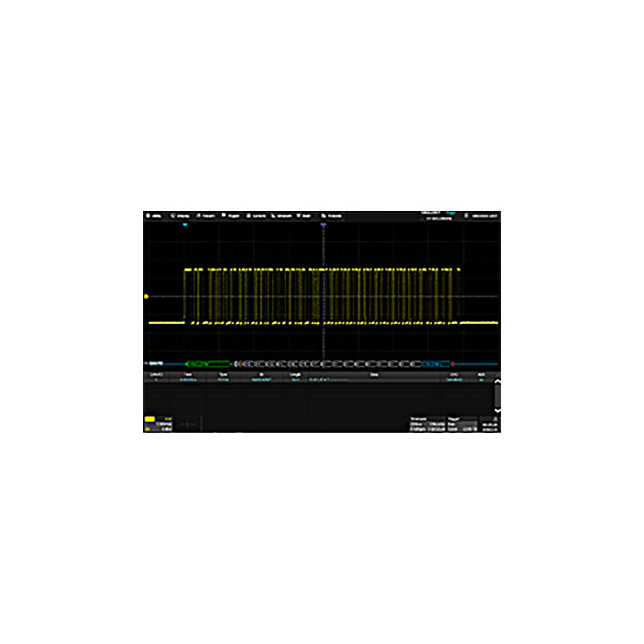Open the Trigger settings box at bottom right
Viewport: 644px width, 644px height.
(462, 424)
